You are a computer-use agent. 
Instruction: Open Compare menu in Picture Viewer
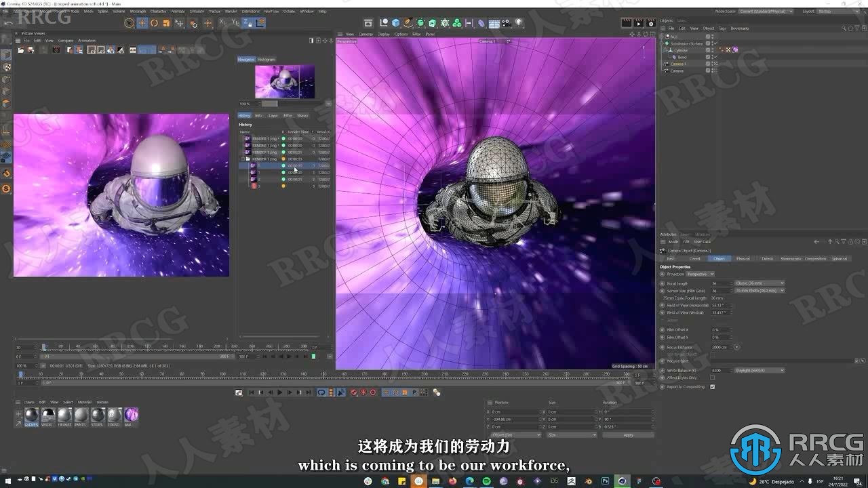tap(66, 41)
